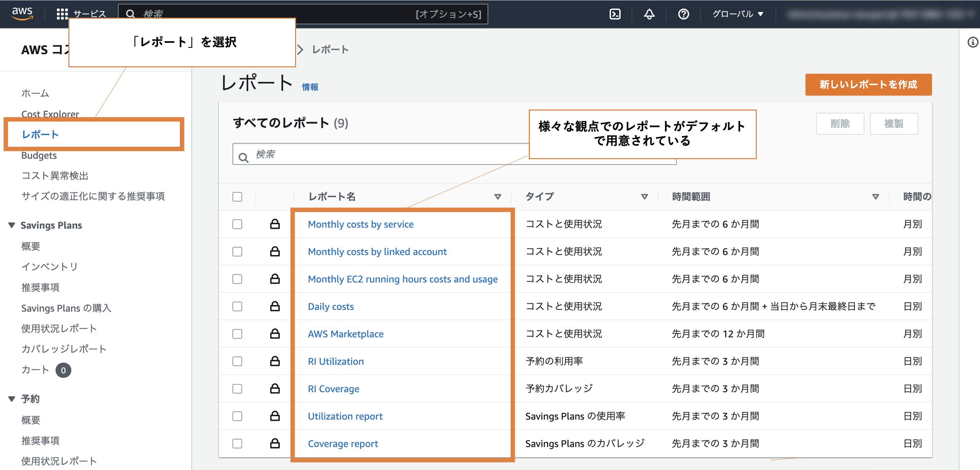Open the help question mark icon
980x470 pixels.
tap(683, 14)
